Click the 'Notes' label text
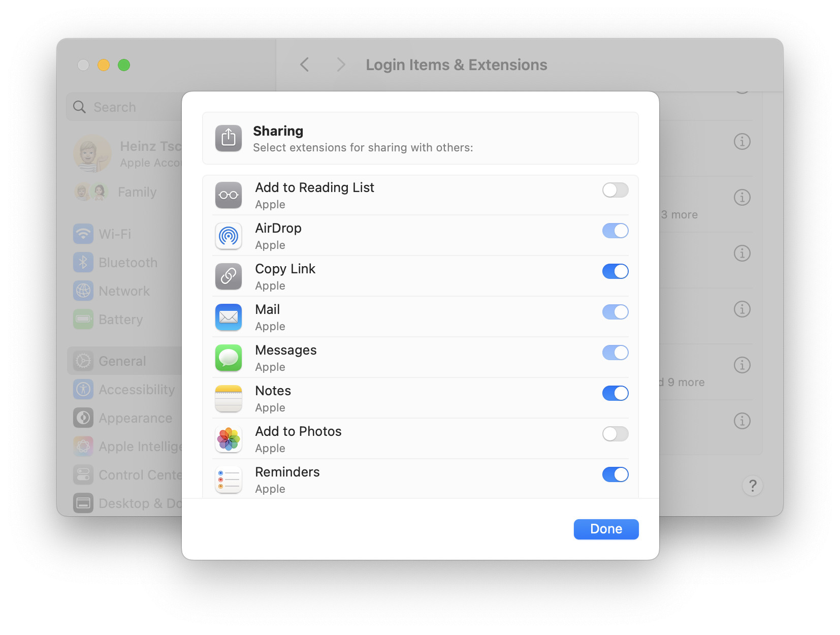The height and width of the screenshot is (635, 840). tap(273, 391)
